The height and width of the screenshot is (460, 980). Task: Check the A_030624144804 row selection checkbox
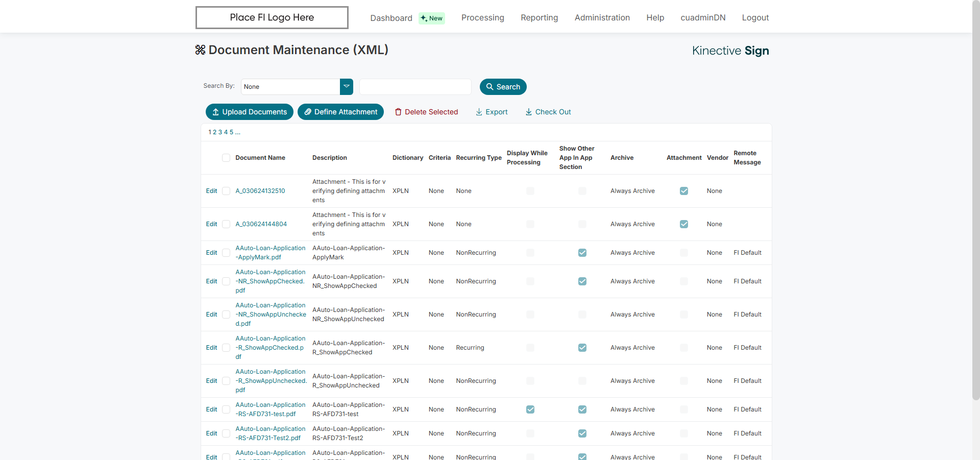(226, 224)
